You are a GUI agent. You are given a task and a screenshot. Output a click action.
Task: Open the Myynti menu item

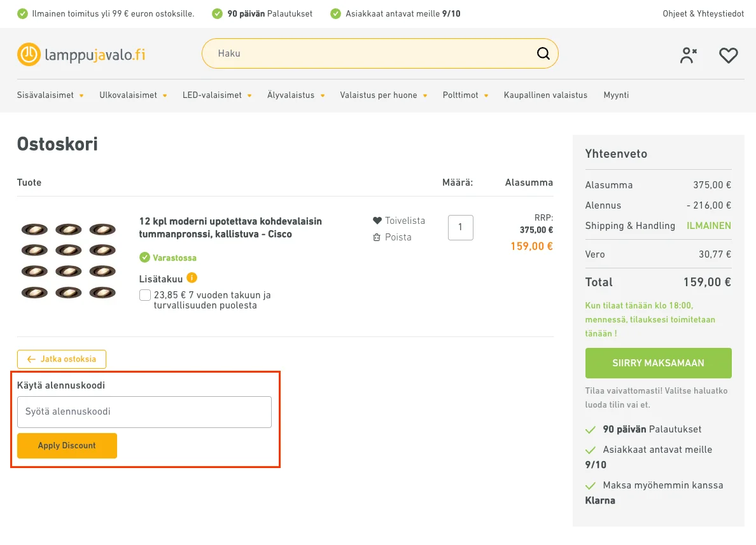coord(616,95)
